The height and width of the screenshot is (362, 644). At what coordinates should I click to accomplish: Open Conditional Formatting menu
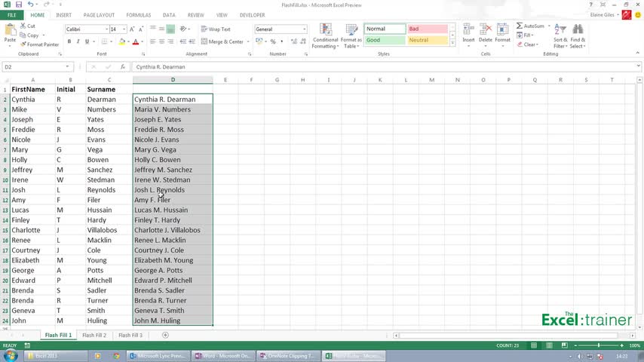(x=325, y=36)
